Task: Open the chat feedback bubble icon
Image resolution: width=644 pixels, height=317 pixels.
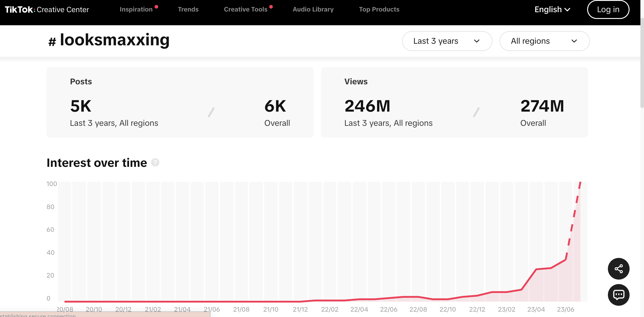Action: point(619,295)
